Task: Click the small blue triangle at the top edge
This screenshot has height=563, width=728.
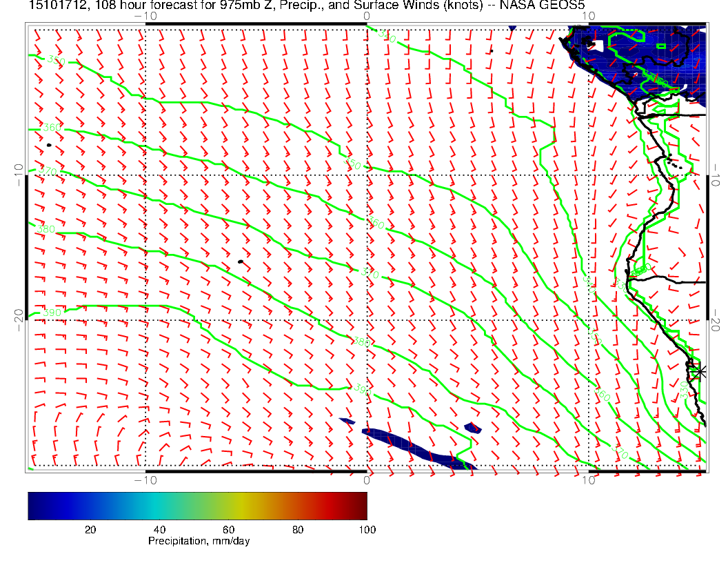Action: pyautogui.click(x=512, y=28)
